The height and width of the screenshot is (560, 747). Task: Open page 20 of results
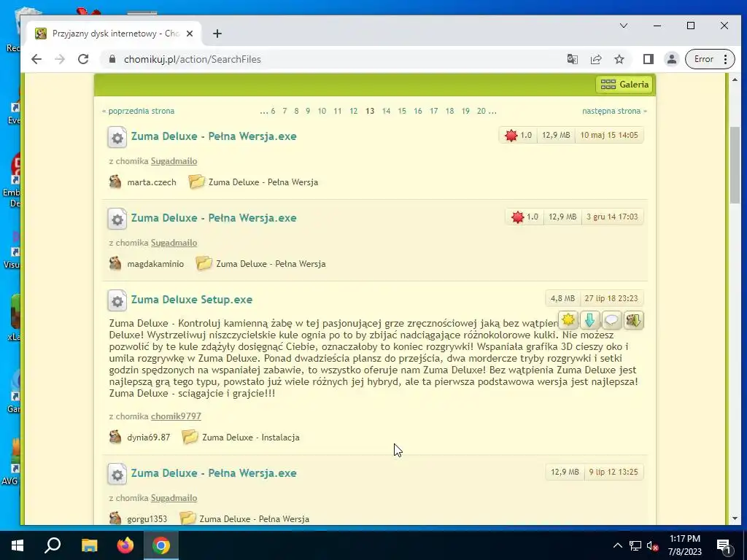[481, 111]
